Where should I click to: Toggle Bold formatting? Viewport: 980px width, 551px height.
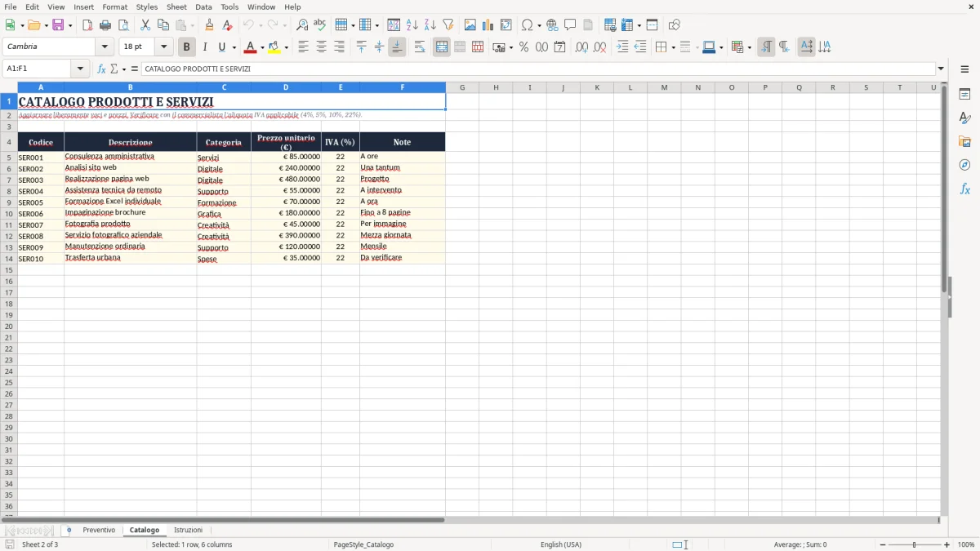pyautogui.click(x=187, y=47)
